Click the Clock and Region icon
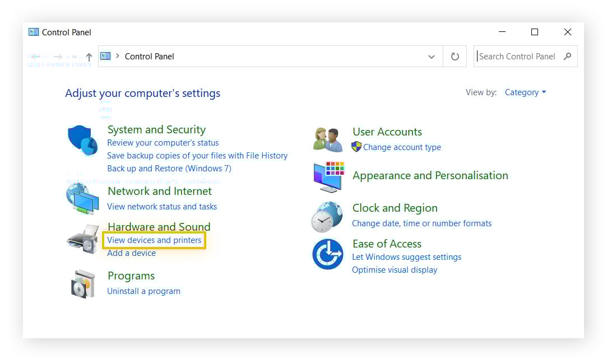Screen dimensions: 607x364 pyautogui.click(x=327, y=217)
